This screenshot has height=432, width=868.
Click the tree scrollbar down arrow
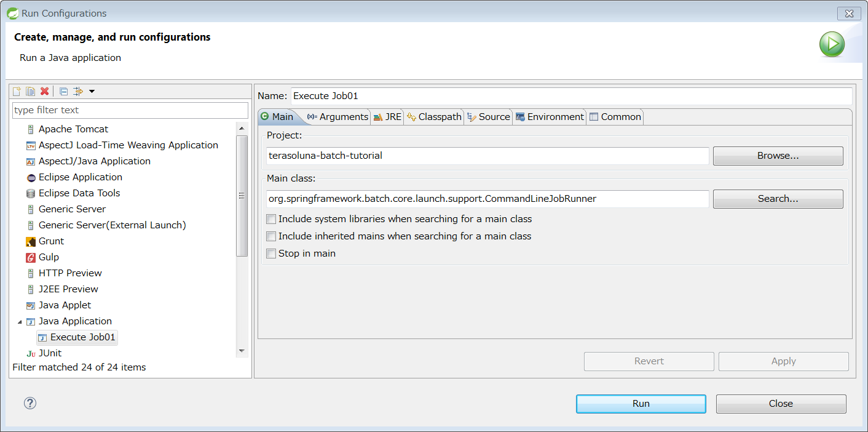pos(242,351)
